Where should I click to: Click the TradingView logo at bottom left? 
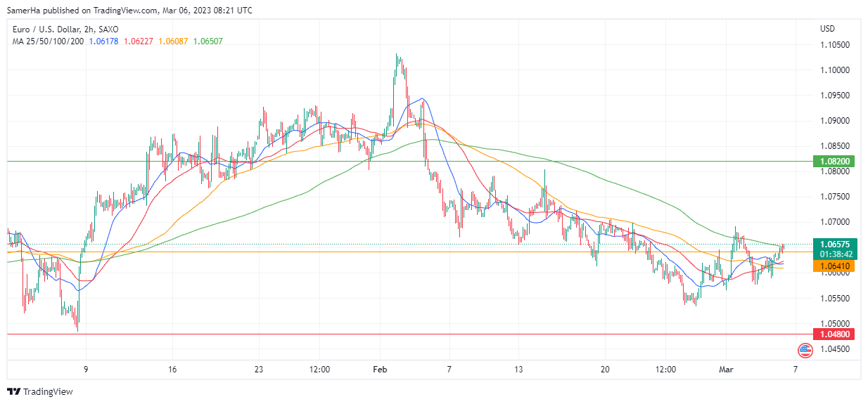click(x=40, y=391)
